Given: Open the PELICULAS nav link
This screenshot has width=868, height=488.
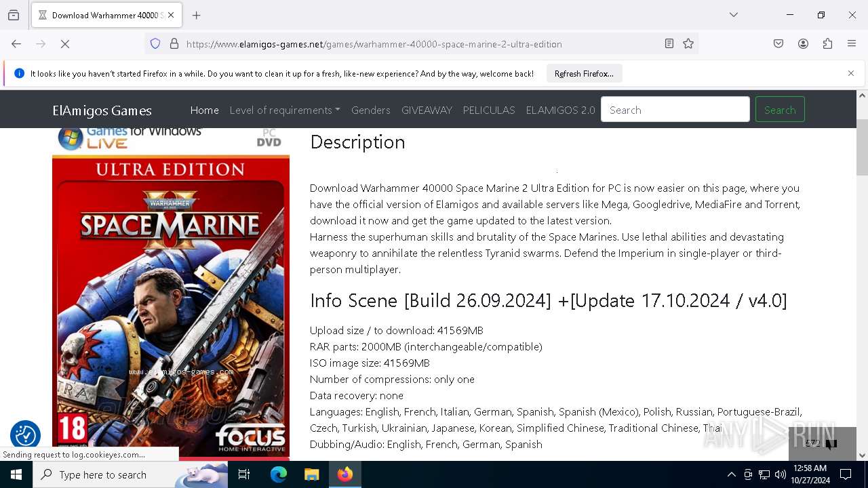Looking at the screenshot, I should (x=489, y=110).
